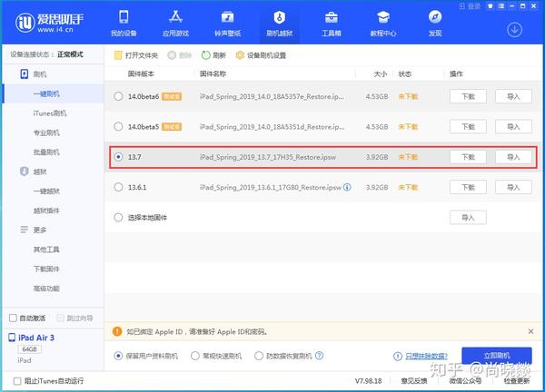Click the iPad Air 3 device icon

click(x=12, y=338)
